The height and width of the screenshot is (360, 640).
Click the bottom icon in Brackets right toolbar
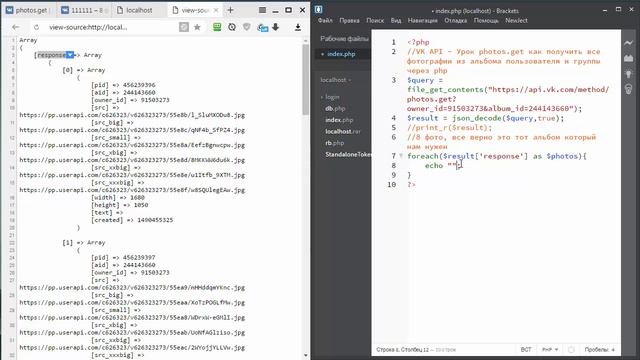pos(629,89)
